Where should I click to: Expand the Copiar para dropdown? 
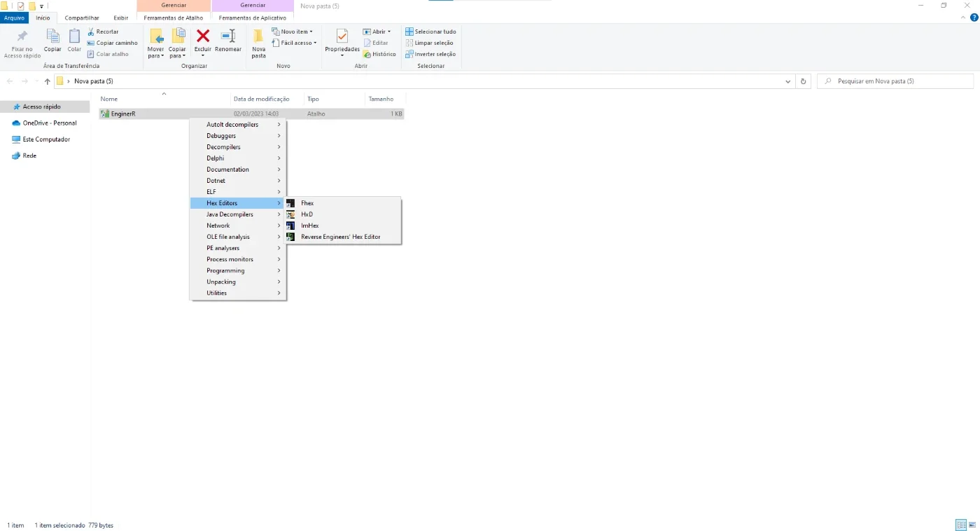pos(177,53)
